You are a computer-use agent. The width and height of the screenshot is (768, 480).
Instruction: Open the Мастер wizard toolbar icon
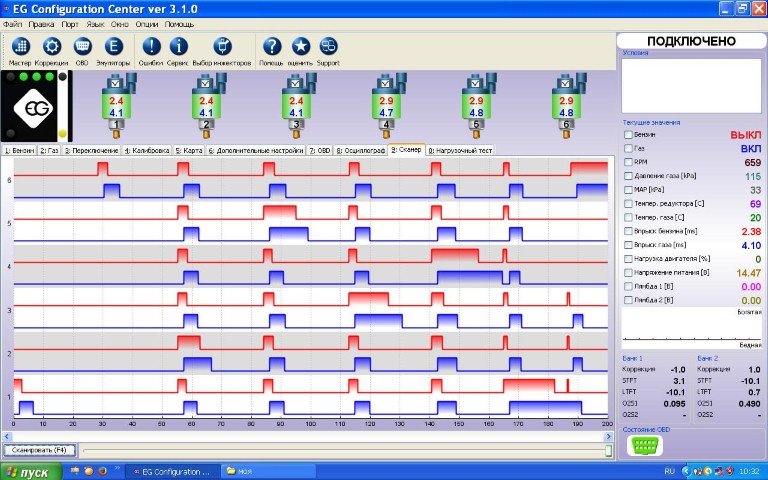21,47
